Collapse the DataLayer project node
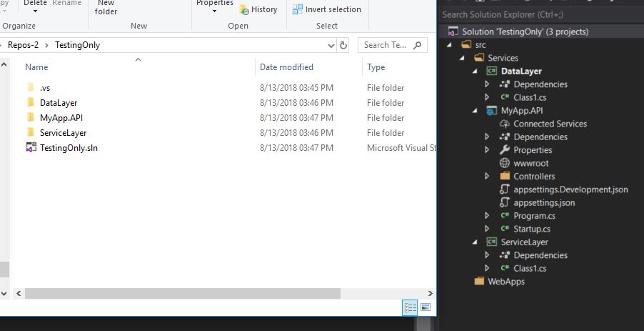The height and width of the screenshot is (331, 644). pos(476,71)
